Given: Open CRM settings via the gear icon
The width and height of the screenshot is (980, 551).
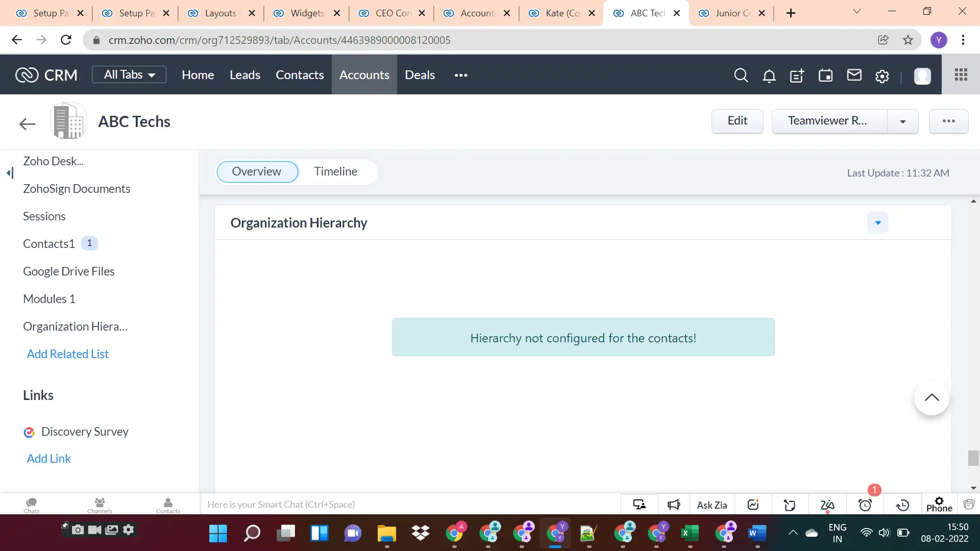Looking at the screenshot, I should pyautogui.click(x=882, y=75).
